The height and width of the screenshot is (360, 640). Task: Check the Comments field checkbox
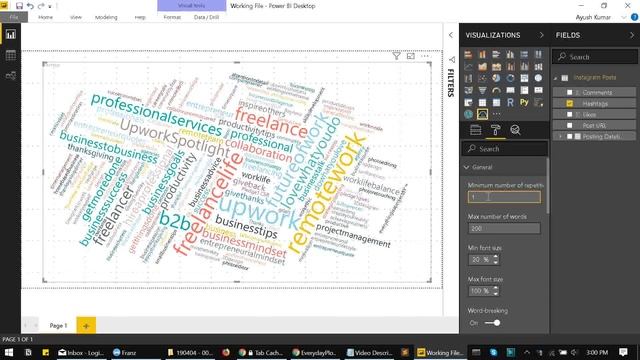pyautogui.click(x=570, y=93)
